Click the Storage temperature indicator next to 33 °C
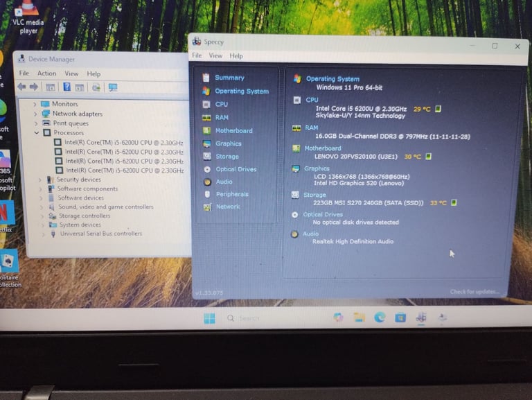Screen dimensions: 532x400 454,202
